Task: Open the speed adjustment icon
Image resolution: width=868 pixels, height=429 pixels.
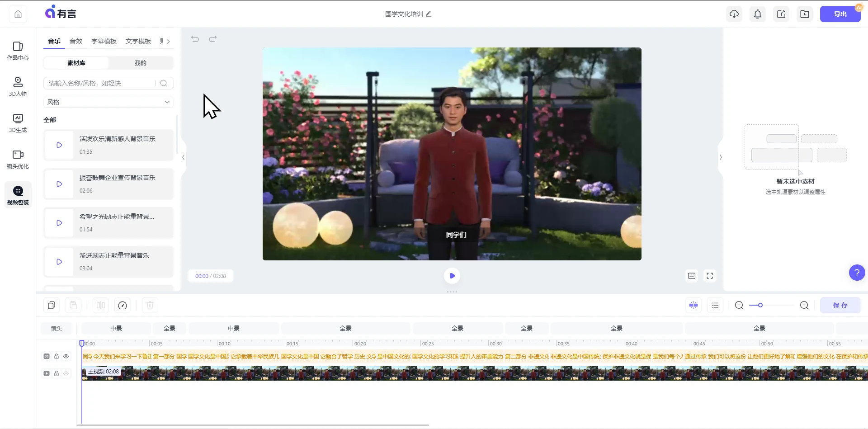Action: pyautogui.click(x=123, y=305)
